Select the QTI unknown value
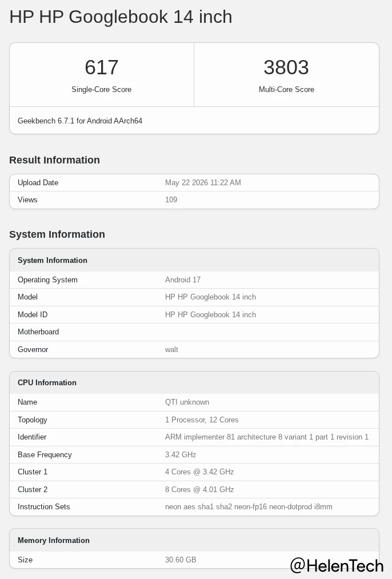 [187, 402]
